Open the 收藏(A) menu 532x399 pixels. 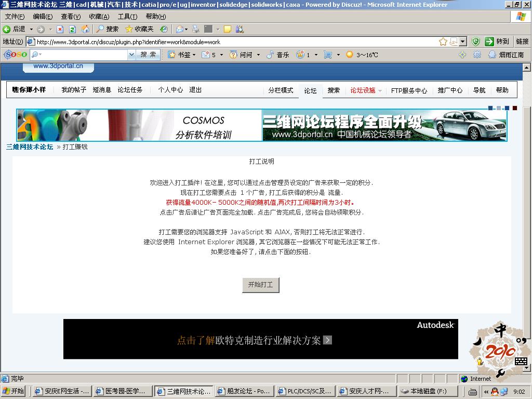click(99, 17)
